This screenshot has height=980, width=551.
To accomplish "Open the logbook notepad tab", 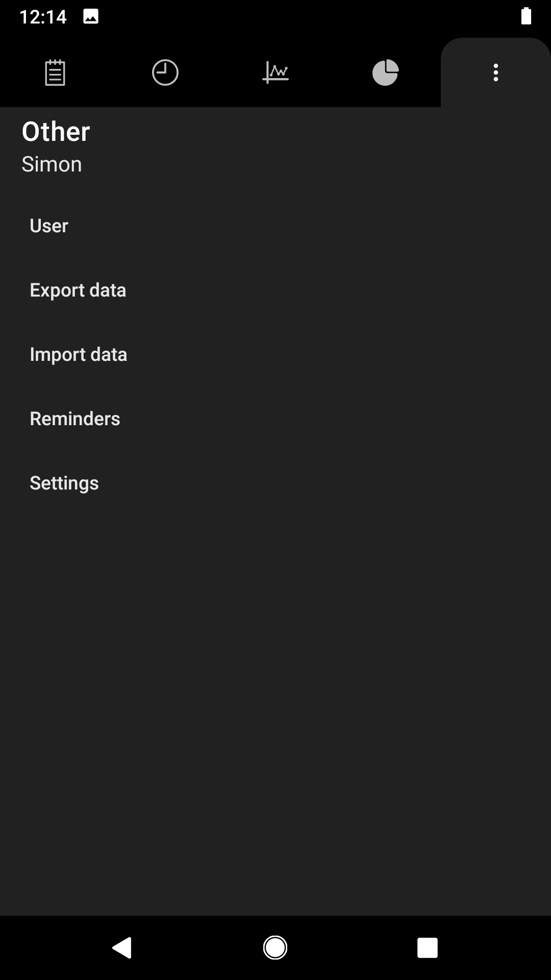I will click(x=55, y=72).
